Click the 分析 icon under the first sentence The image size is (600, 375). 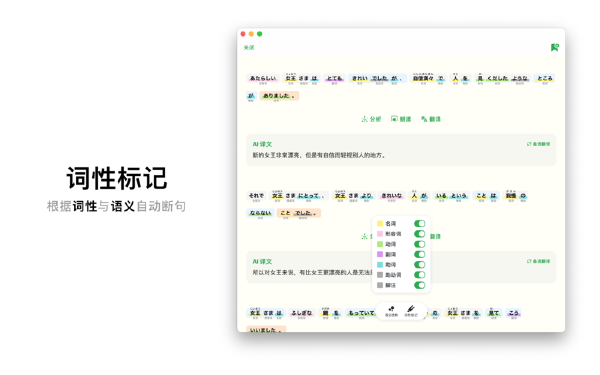(364, 119)
